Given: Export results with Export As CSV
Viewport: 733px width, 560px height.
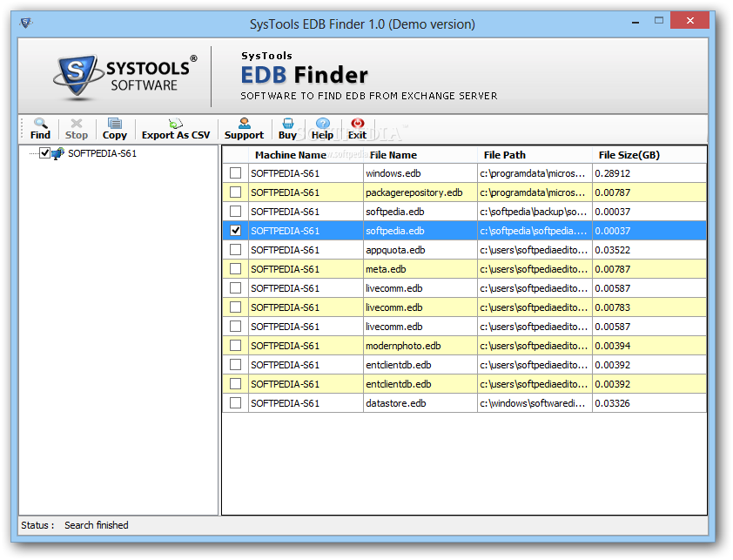Looking at the screenshot, I should coord(176,129).
